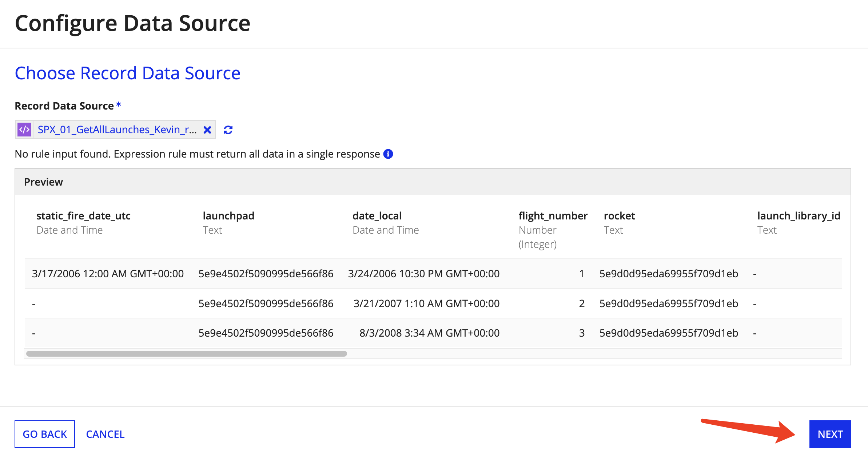Image resolution: width=868 pixels, height=460 pixels.
Task: Select the flight_number column header
Action: pyautogui.click(x=553, y=216)
